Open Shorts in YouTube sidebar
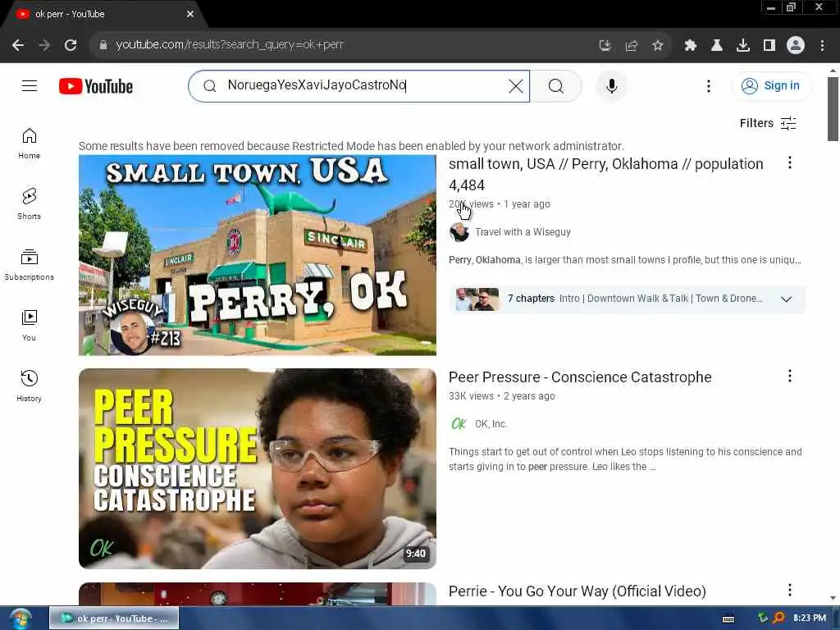Screen dimensions: 840x630 click(x=29, y=204)
